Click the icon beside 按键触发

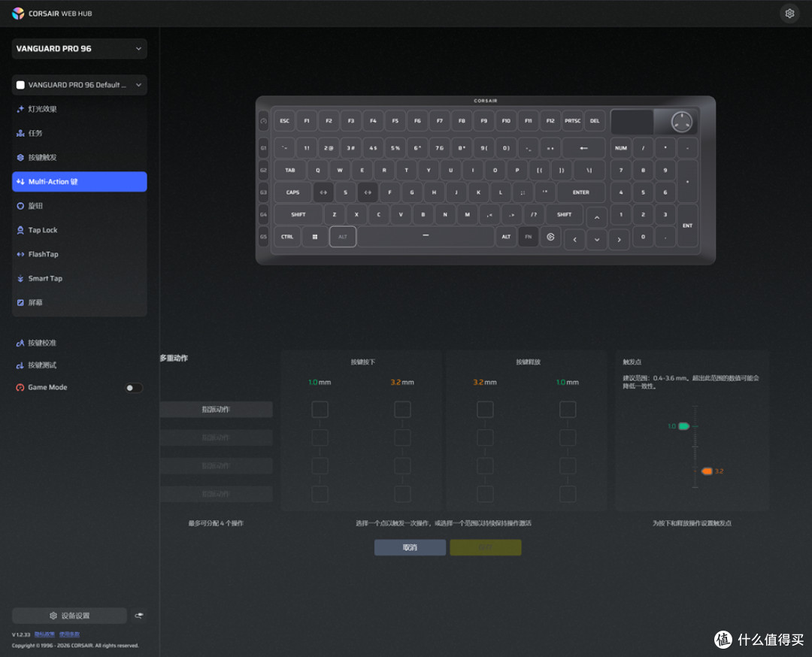click(20, 157)
